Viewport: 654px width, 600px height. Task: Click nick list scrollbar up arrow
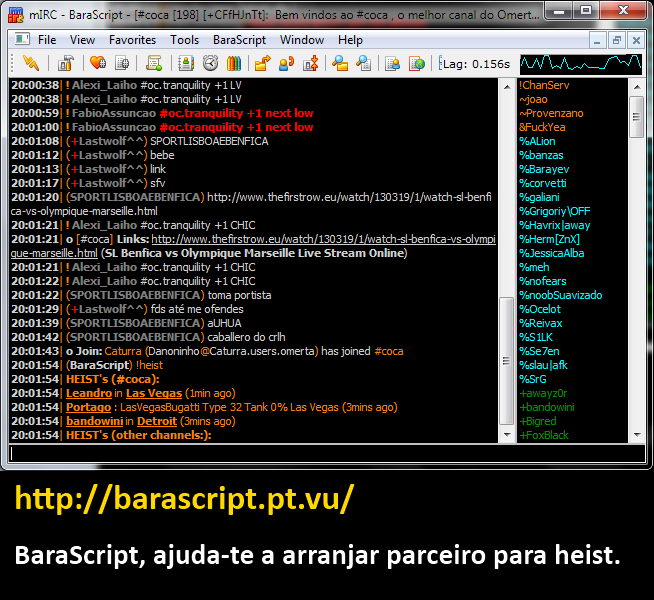click(636, 87)
